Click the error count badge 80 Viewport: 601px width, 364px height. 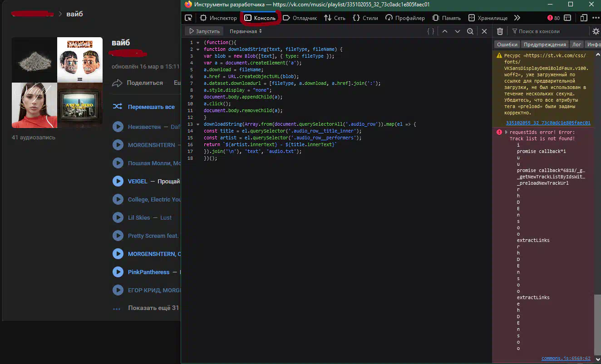coord(553,18)
